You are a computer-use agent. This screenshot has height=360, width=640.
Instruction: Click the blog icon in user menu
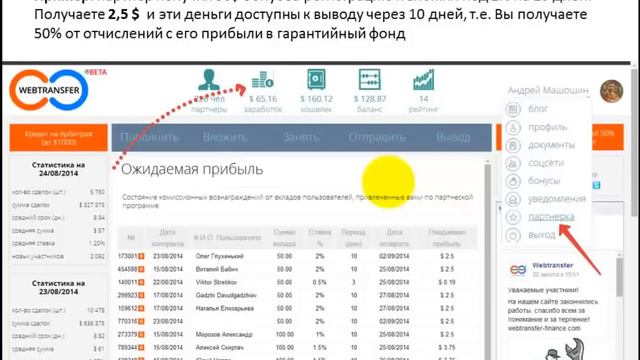[513, 109]
